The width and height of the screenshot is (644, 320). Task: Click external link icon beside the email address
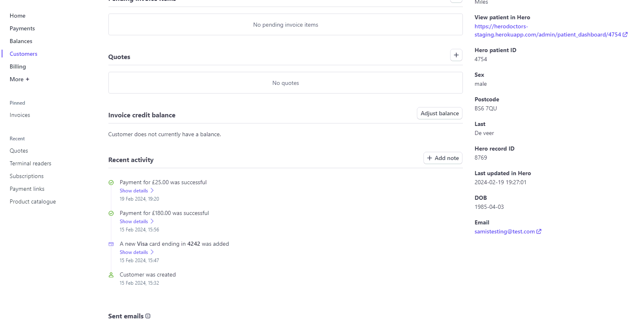539,231
